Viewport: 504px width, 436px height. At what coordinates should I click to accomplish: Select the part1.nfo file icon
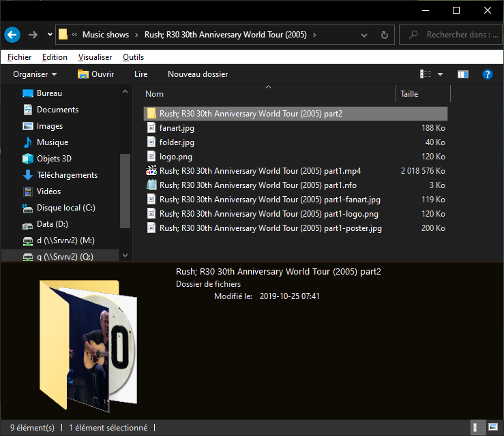click(x=152, y=185)
